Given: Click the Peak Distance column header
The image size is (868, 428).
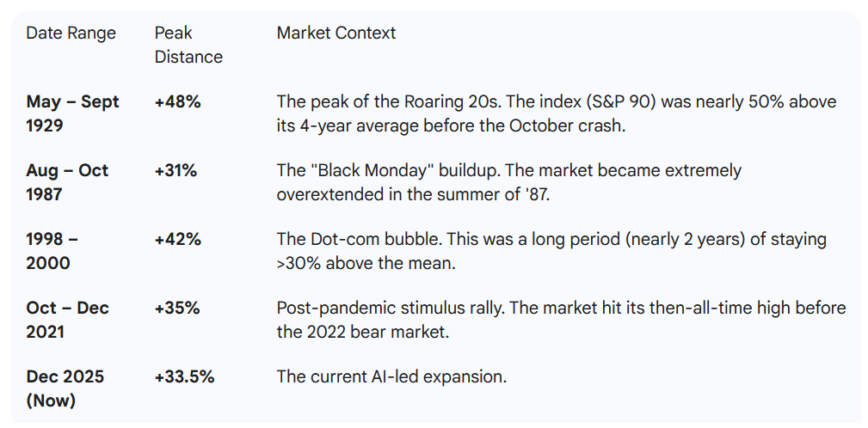Looking at the screenshot, I should click(x=188, y=45).
